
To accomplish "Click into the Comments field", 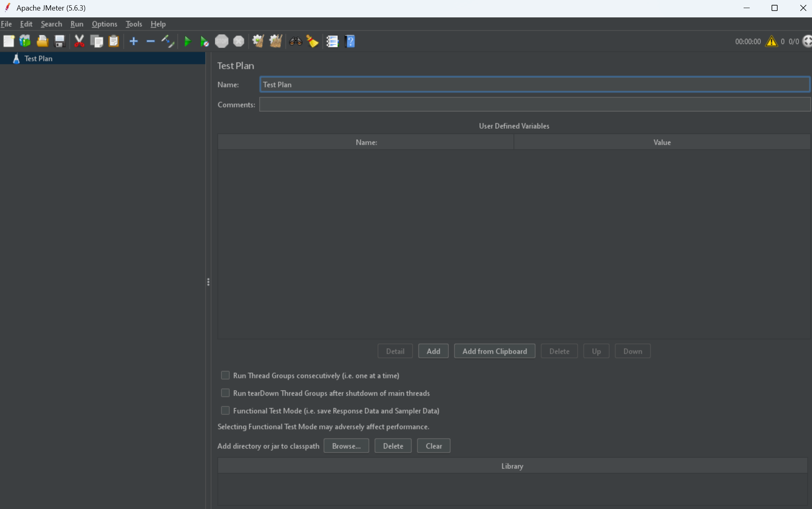I will tap(534, 104).
